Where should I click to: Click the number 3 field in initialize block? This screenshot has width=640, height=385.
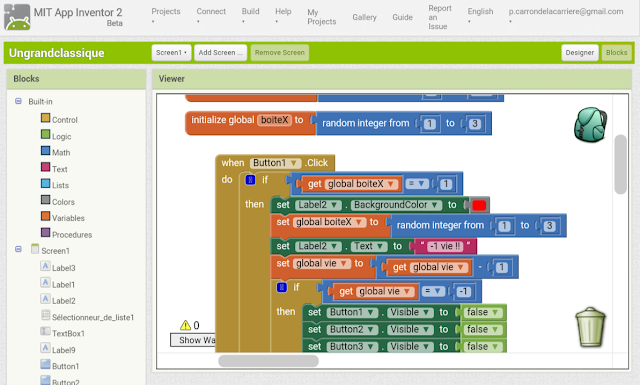[474, 124]
